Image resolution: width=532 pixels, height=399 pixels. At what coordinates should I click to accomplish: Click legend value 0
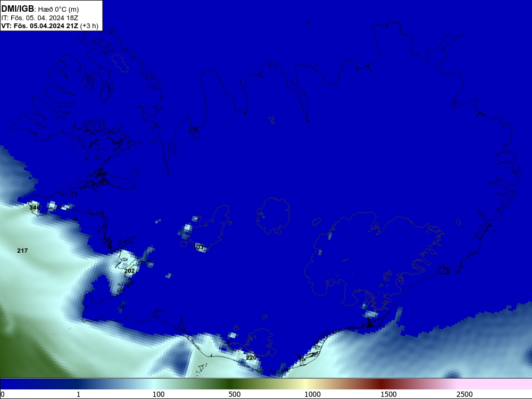tap(3, 394)
